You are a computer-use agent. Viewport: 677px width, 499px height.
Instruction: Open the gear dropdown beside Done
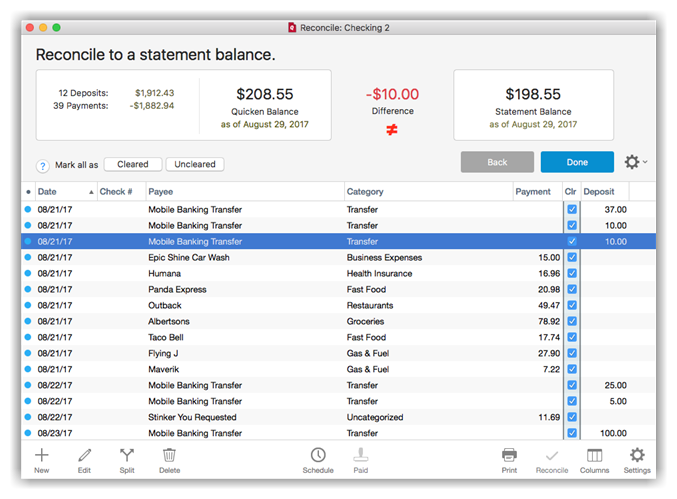(x=635, y=162)
